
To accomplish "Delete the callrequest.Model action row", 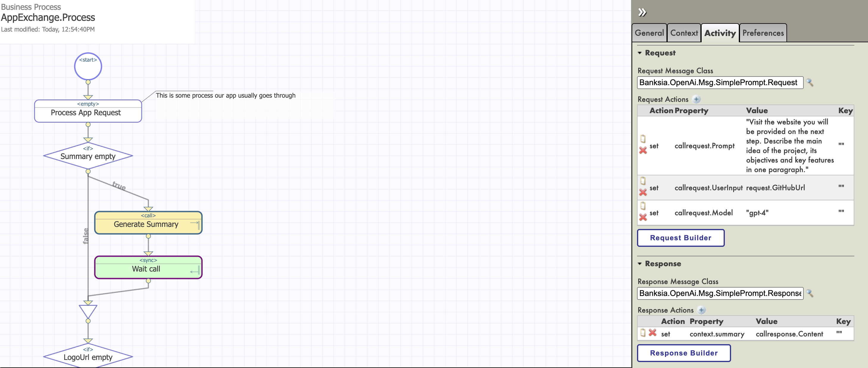I will pos(643,217).
